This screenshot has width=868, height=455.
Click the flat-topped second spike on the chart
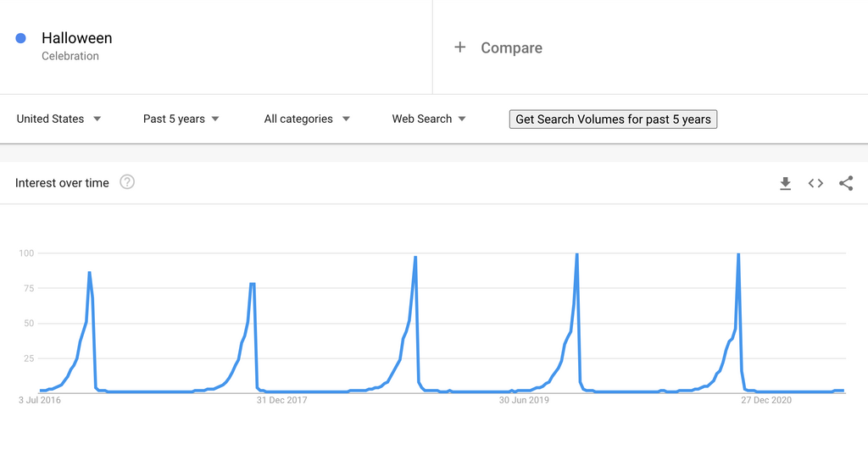click(x=253, y=284)
